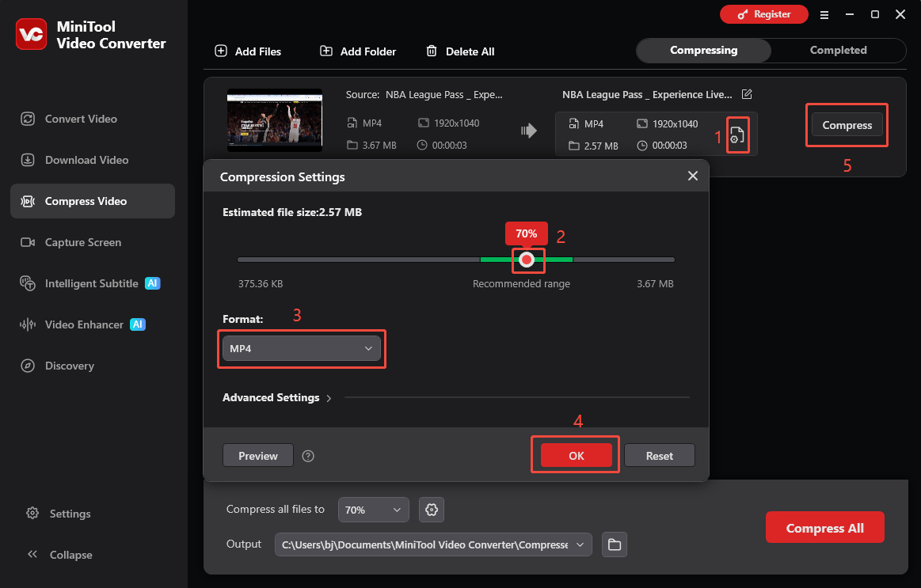Image resolution: width=921 pixels, height=588 pixels.
Task: Click the Add Files plus icon
Action: click(221, 51)
